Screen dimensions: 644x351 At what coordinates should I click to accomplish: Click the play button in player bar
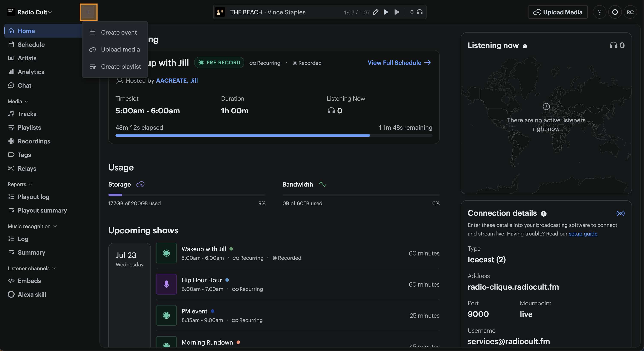tap(397, 12)
